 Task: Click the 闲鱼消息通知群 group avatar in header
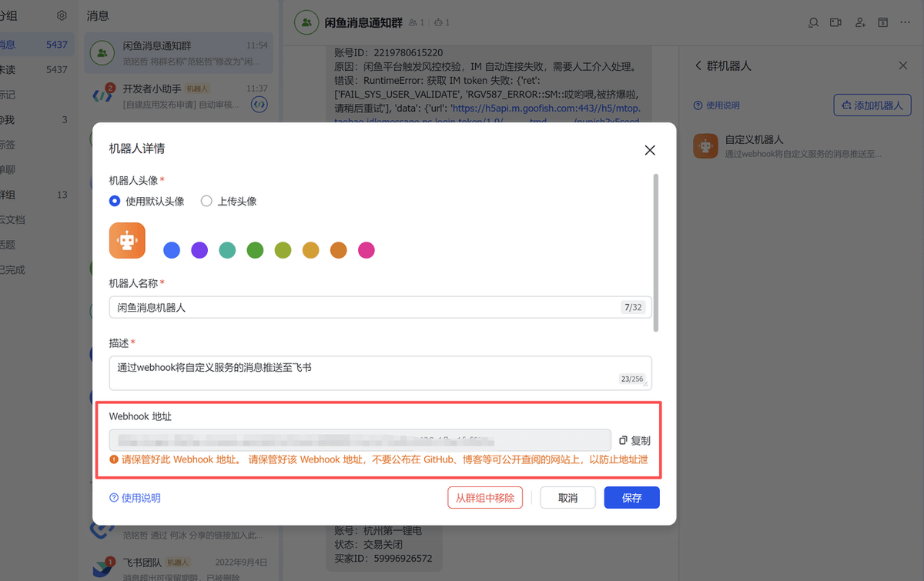click(306, 22)
